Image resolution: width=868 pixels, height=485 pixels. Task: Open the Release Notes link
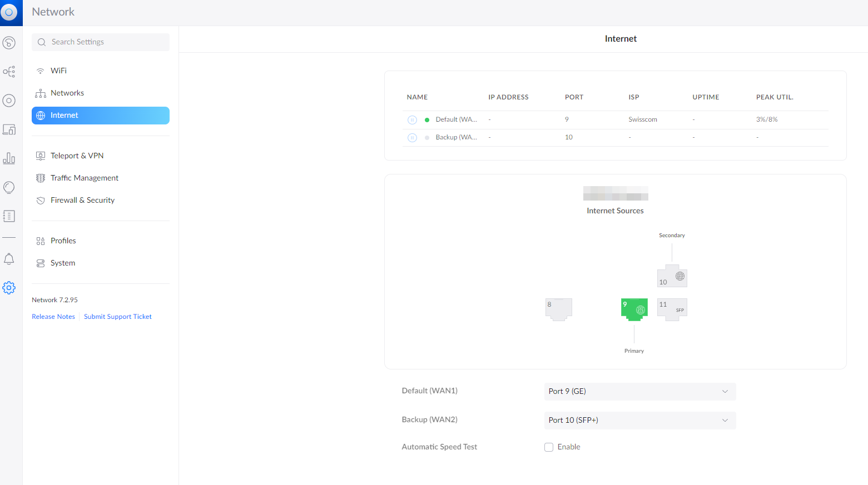click(x=53, y=317)
